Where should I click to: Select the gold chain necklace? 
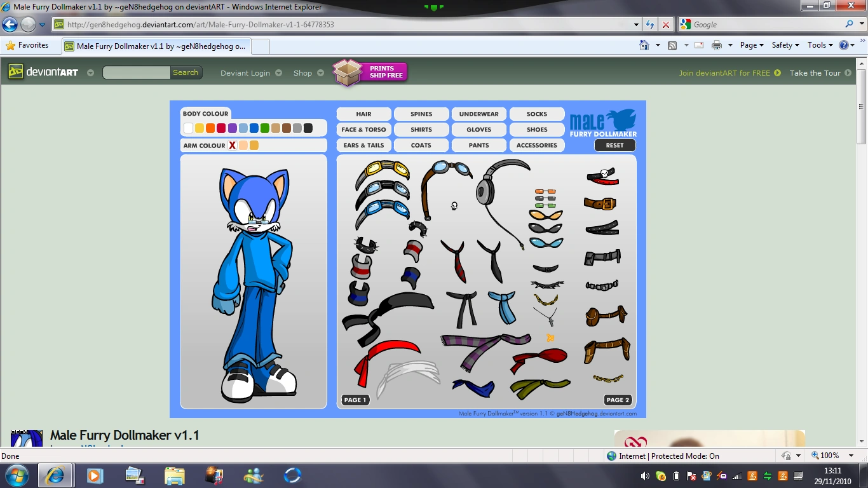546,299
